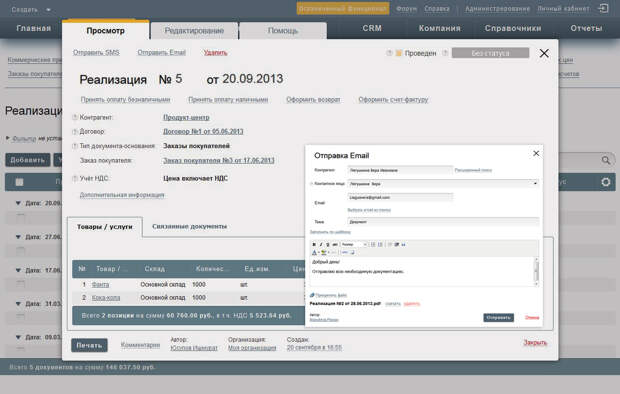Click the Комментарии link
The height and width of the screenshot is (394, 620).
coord(140,345)
